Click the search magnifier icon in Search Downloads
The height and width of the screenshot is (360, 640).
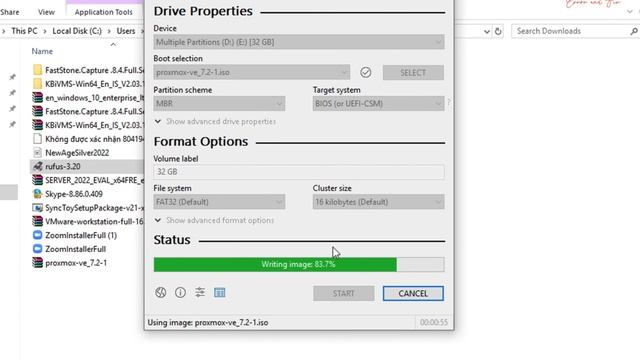pyautogui.click(x=633, y=31)
